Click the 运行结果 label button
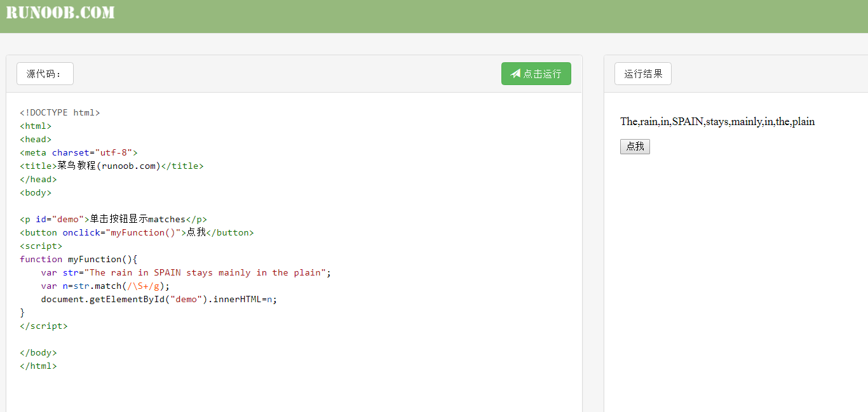The height and width of the screenshot is (412, 868). pyautogui.click(x=642, y=74)
